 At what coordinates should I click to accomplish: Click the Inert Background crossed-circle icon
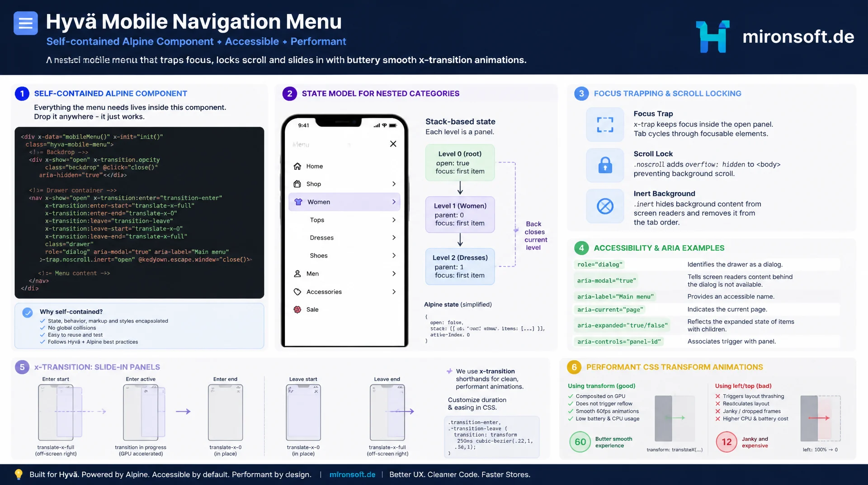coord(605,206)
